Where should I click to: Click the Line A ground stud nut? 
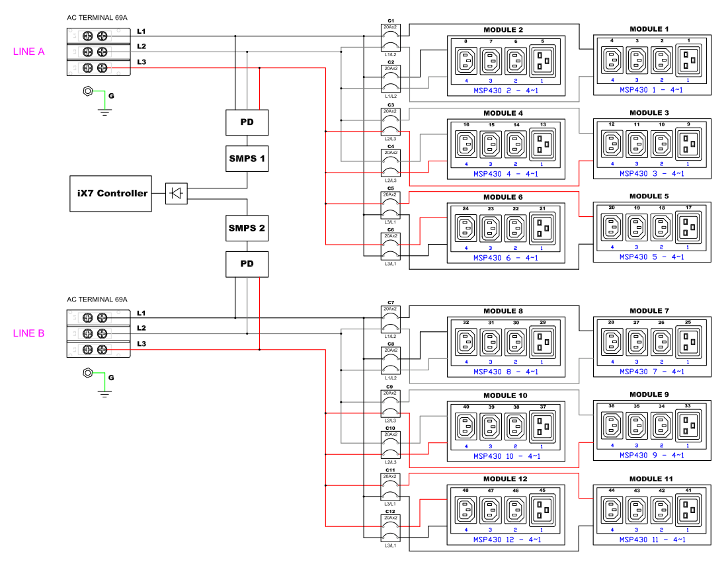coord(88,91)
